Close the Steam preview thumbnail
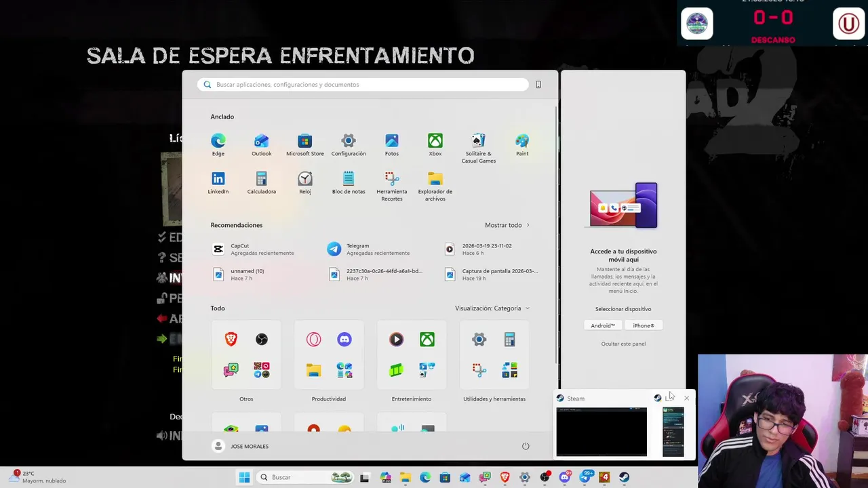Screen dimensions: 868x488 click(686, 399)
